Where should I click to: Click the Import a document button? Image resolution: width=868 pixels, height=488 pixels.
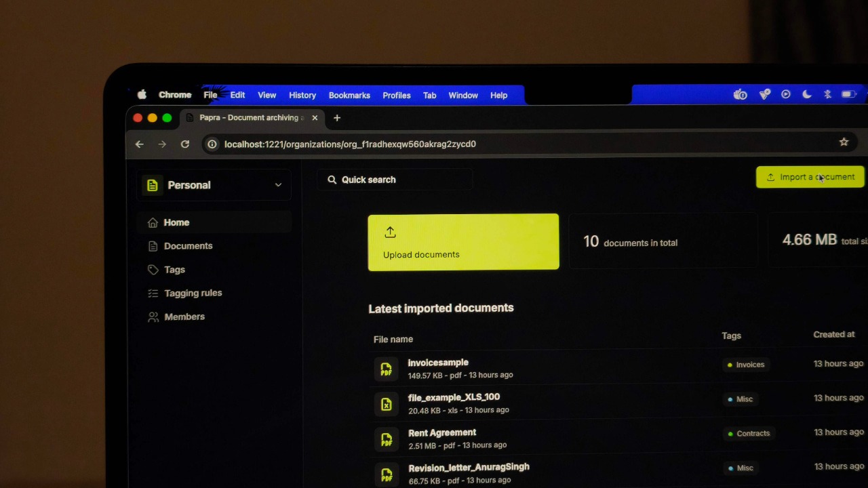[x=810, y=177]
